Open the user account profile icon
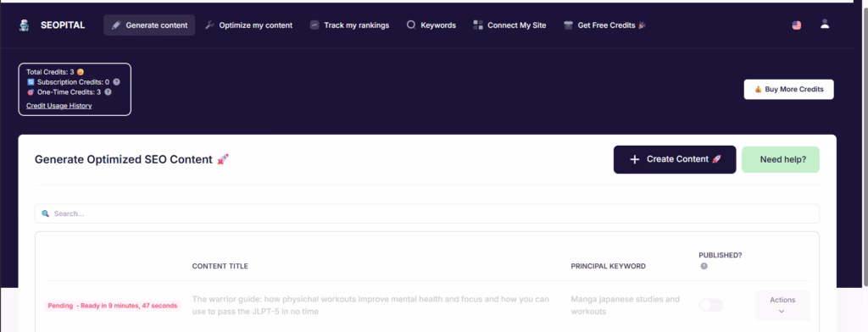 point(825,24)
